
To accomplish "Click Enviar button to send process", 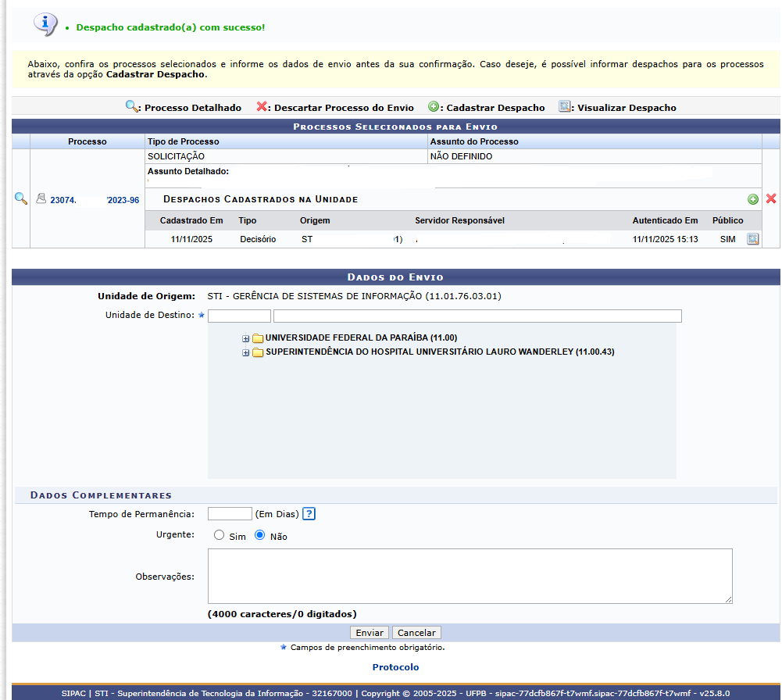I will (x=370, y=633).
